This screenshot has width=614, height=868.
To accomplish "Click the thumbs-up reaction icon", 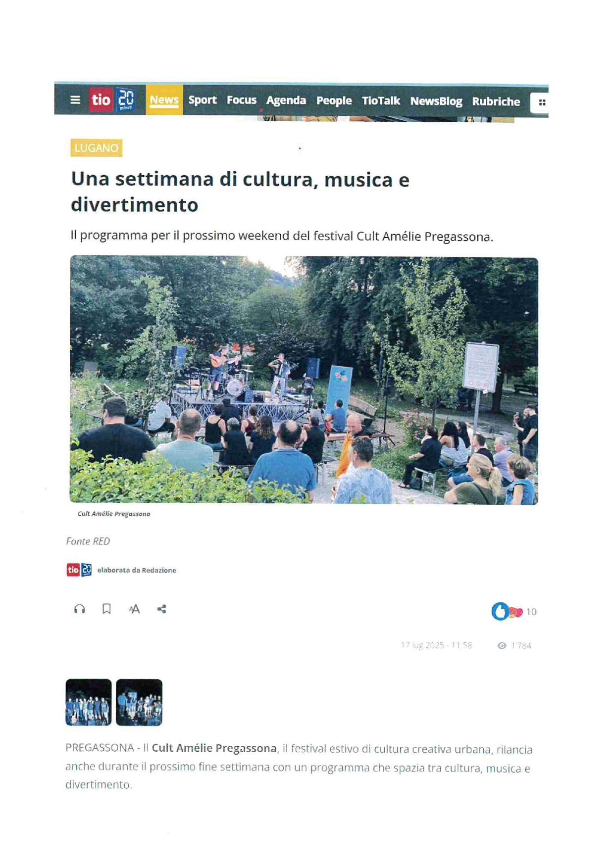I will click(x=500, y=611).
